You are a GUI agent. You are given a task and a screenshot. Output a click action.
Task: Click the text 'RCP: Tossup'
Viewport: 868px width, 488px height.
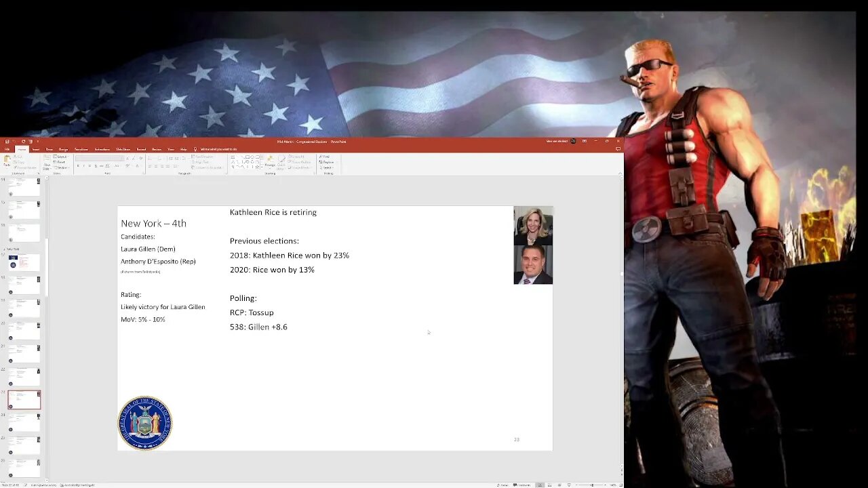[252, 312]
